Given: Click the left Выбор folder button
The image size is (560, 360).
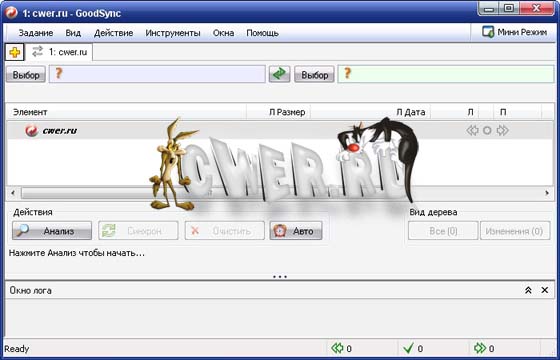Looking at the screenshot, I should (x=26, y=75).
